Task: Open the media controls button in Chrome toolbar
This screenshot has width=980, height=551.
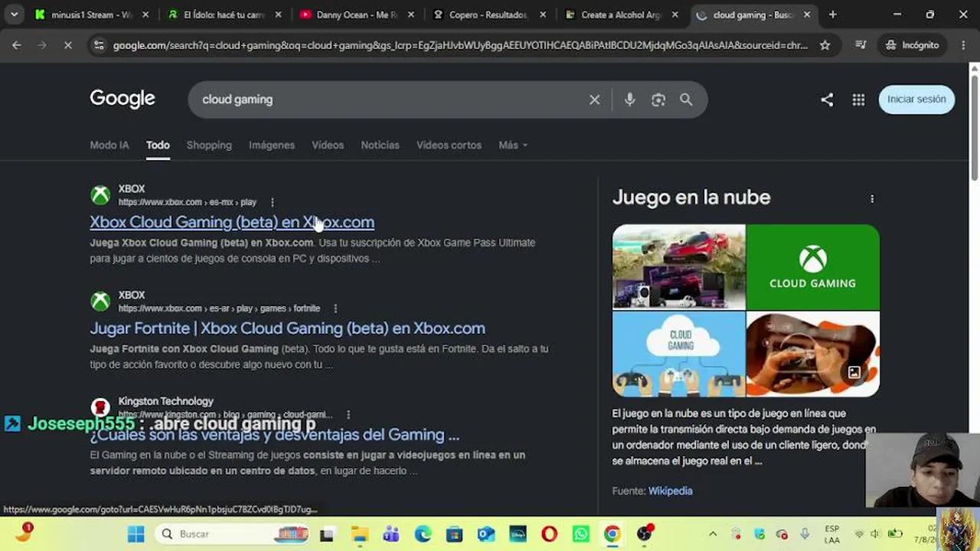Action: (x=861, y=45)
